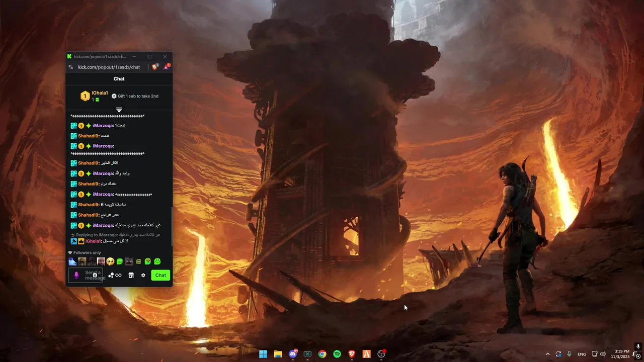Open Brave browser from the taskbar

pos(352,354)
